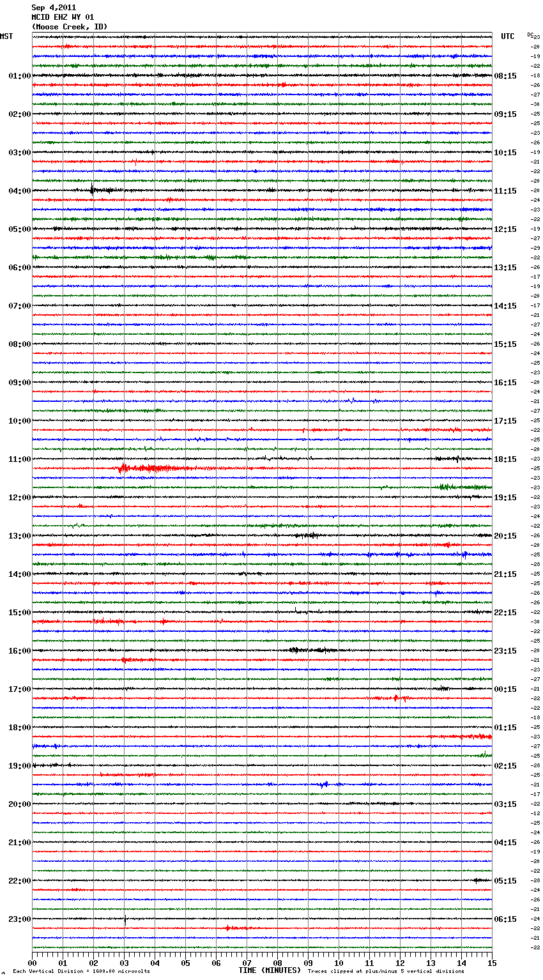543x980 pixels.
Task: Click the 'UTC' column header
Action: click(508, 36)
